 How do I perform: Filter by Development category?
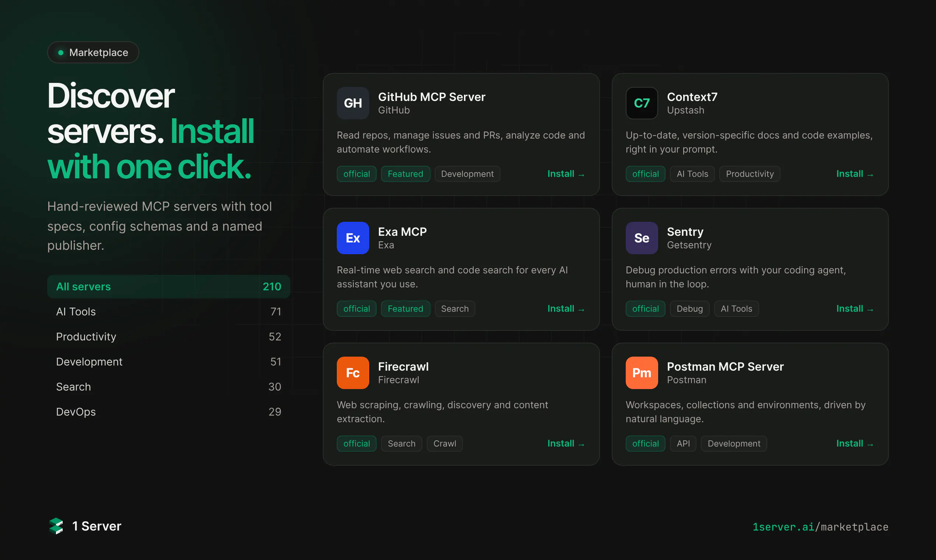[x=168, y=361]
